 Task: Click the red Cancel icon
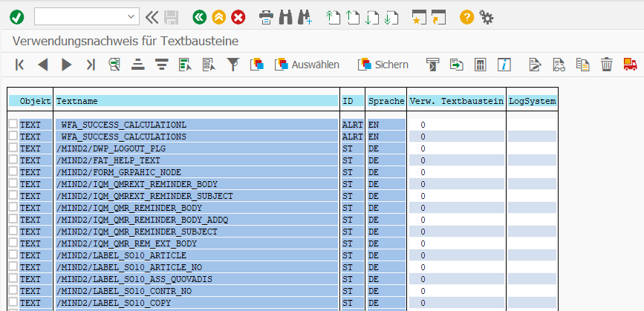point(238,17)
